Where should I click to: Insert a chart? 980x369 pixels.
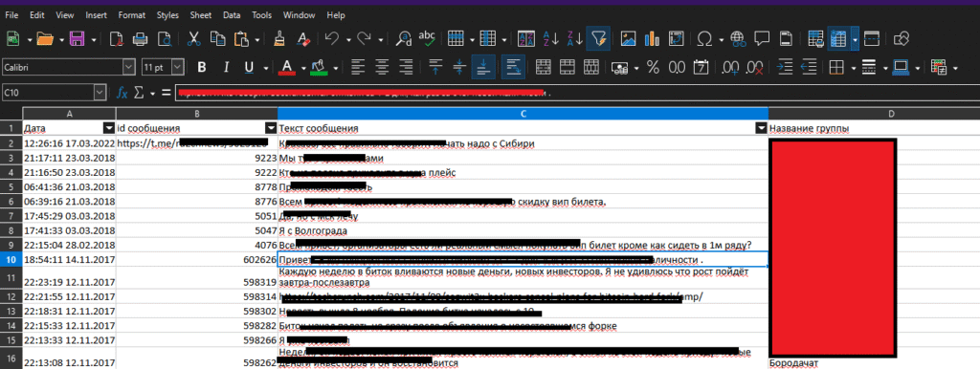pyautogui.click(x=652, y=38)
